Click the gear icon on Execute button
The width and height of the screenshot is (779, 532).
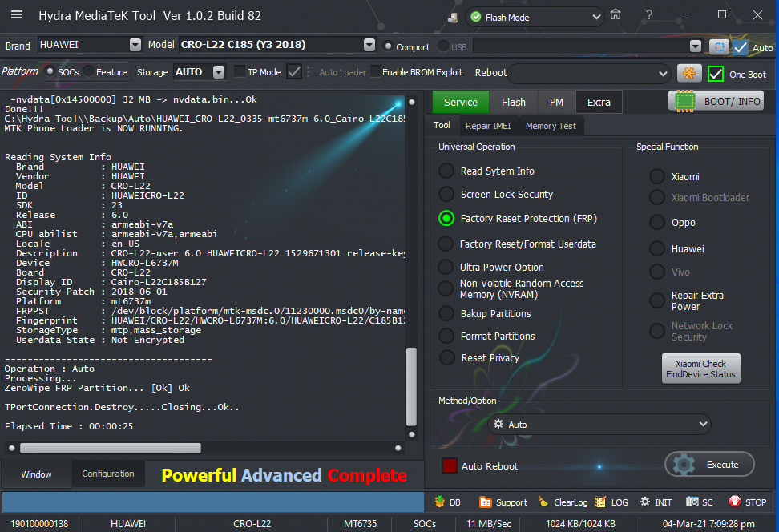[x=684, y=465]
